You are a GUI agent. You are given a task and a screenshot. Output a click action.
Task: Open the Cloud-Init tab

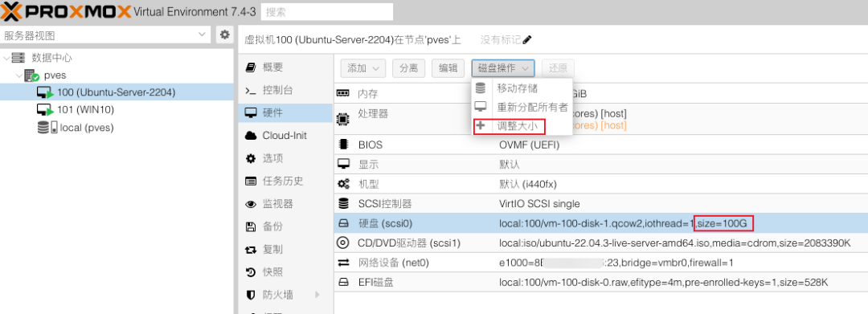click(285, 136)
